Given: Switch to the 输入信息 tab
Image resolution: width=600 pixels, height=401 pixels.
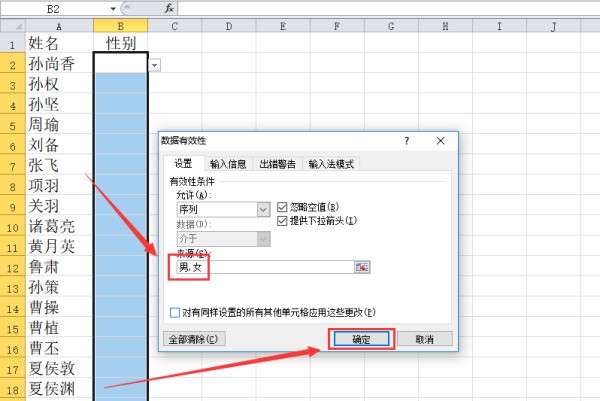Looking at the screenshot, I should [228, 164].
